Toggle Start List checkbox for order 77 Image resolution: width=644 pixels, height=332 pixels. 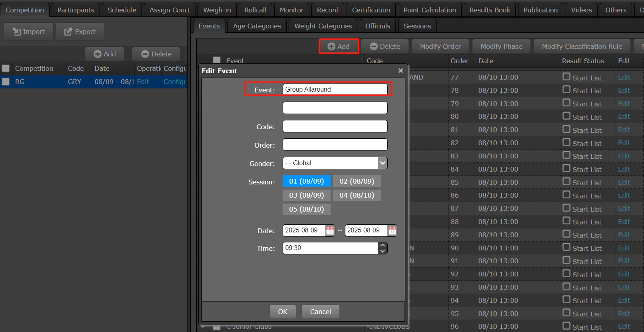[x=566, y=77]
